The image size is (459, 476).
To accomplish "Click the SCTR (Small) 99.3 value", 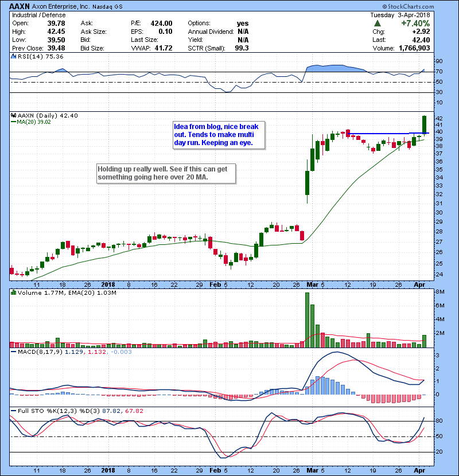I will coord(242,48).
